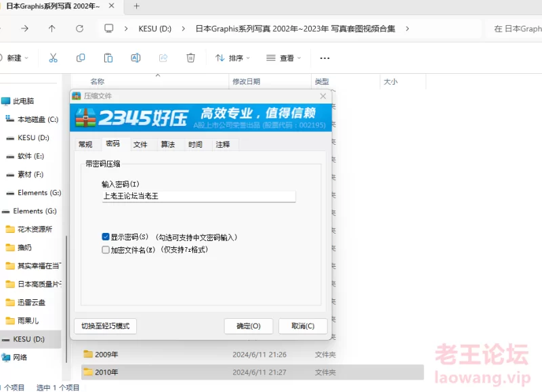Select the highlighted KESU (D:) sidebar entry

coord(30,339)
